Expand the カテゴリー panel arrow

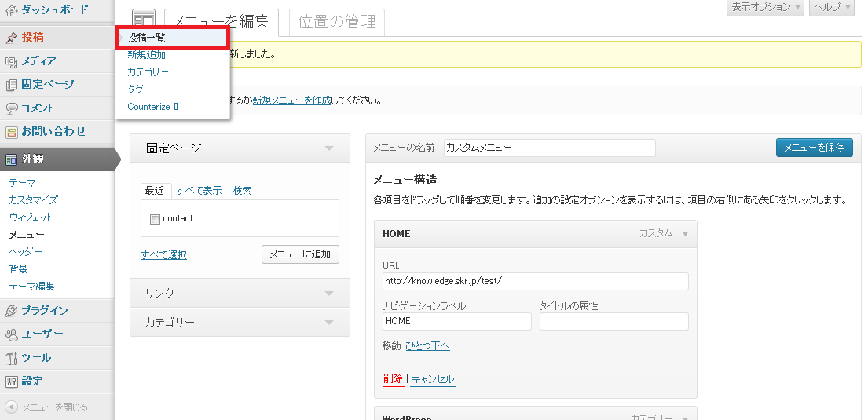click(329, 323)
